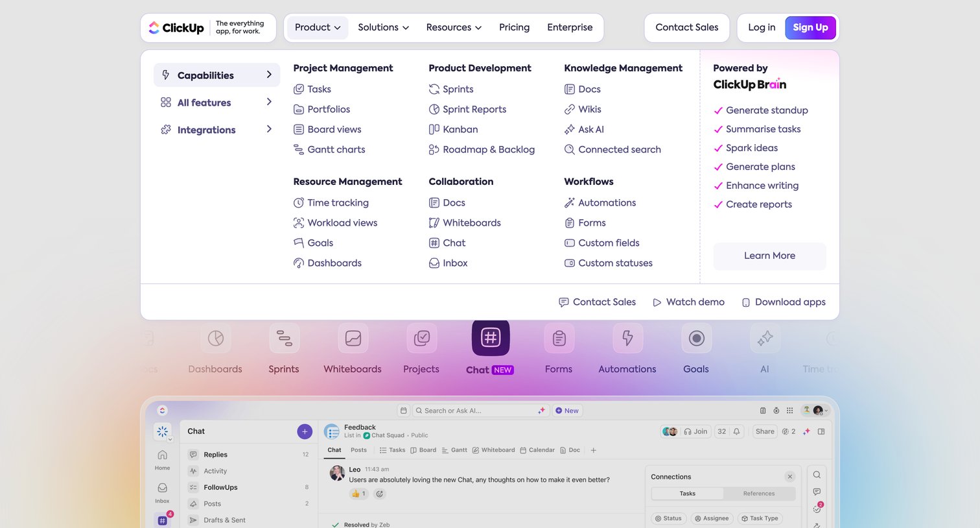Click the Inbox icon under Collaboration

[434, 263]
